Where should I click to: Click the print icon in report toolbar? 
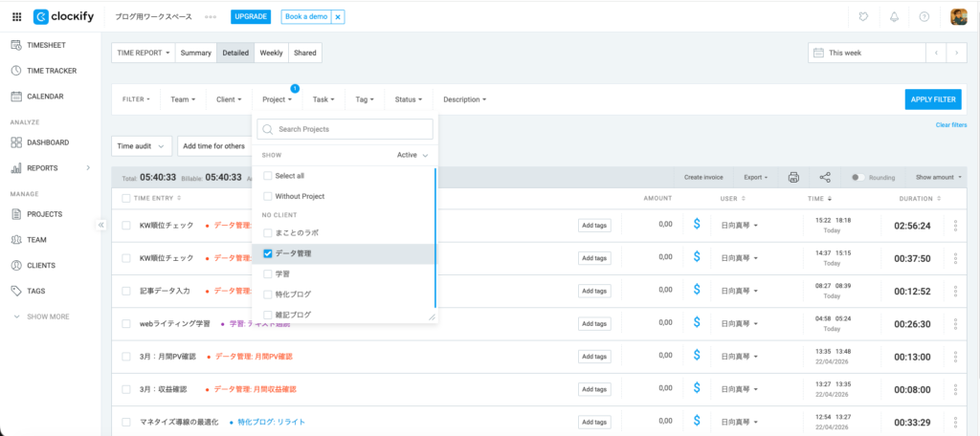793,177
